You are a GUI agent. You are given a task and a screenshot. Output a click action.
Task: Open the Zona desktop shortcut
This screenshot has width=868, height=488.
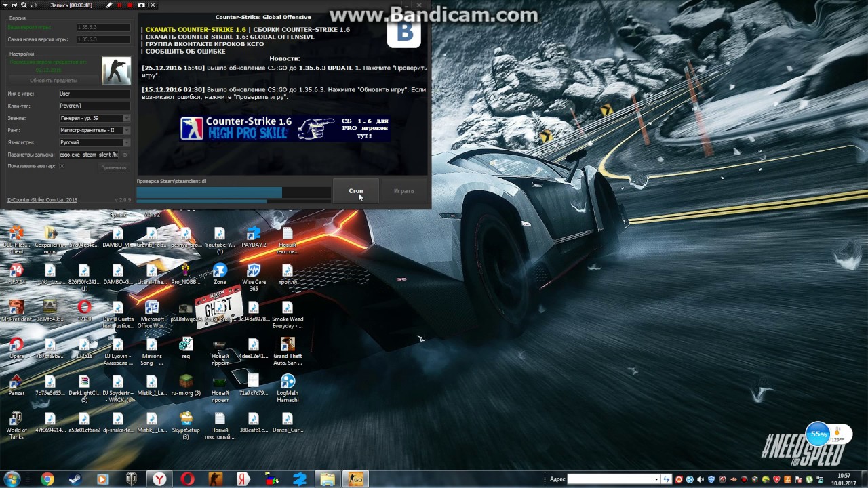point(220,274)
